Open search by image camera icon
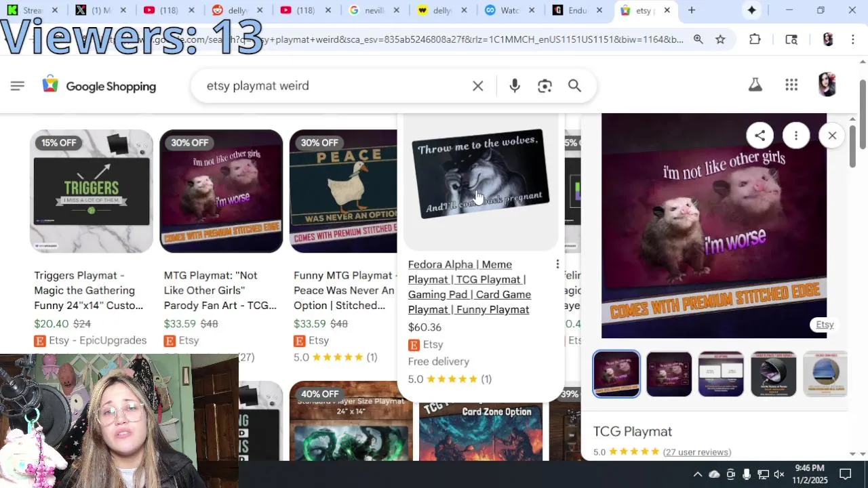This screenshot has width=868, height=488. point(545,86)
